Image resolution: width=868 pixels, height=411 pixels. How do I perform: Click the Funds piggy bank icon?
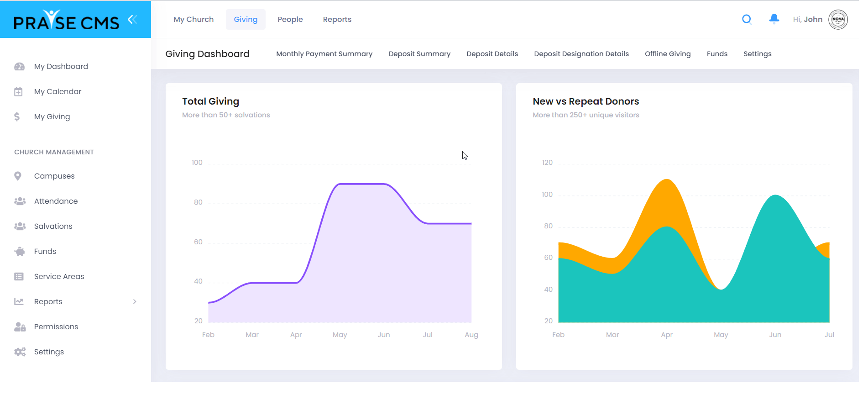20,252
